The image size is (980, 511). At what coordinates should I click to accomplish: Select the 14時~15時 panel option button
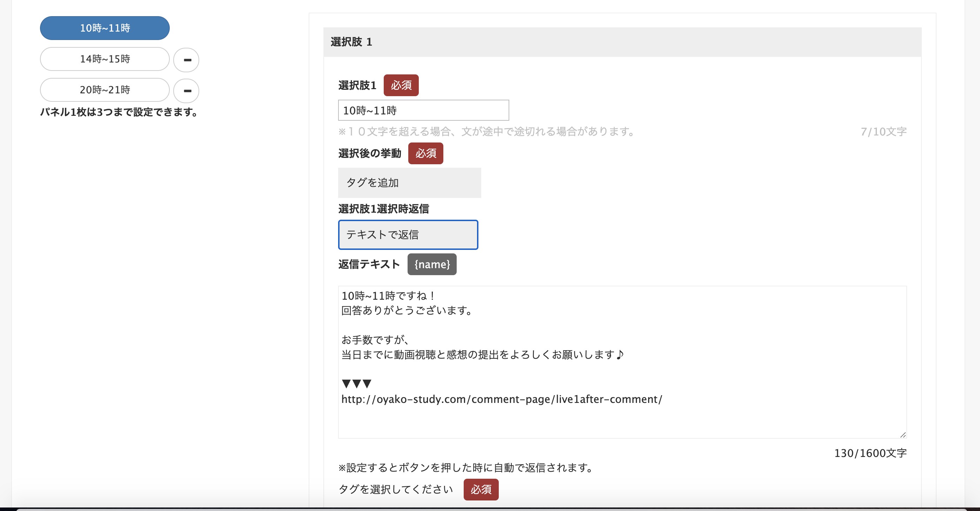[105, 59]
